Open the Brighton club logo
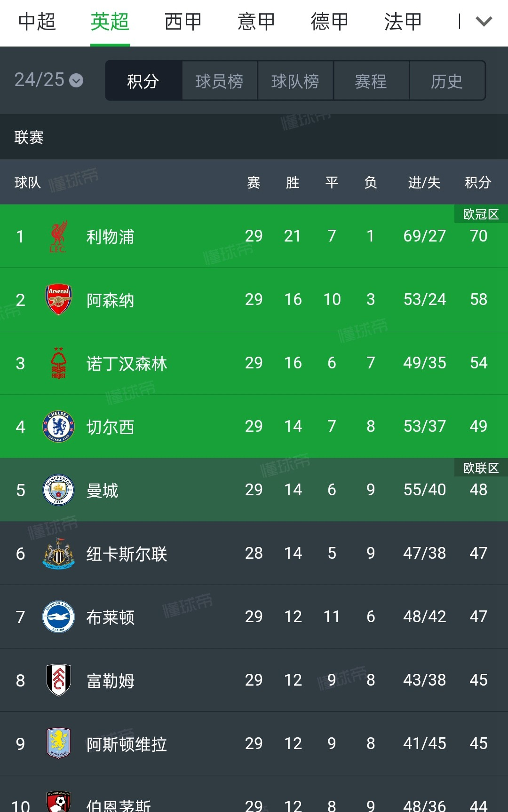The image size is (508, 812). coord(58,617)
